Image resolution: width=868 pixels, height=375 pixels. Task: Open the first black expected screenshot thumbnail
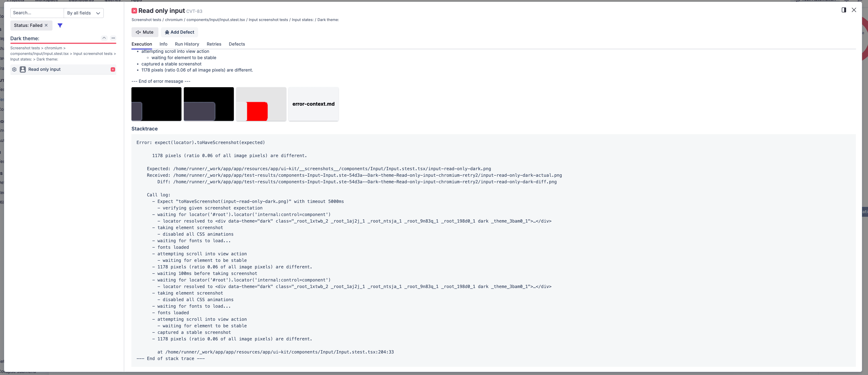pyautogui.click(x=156, y=104)
